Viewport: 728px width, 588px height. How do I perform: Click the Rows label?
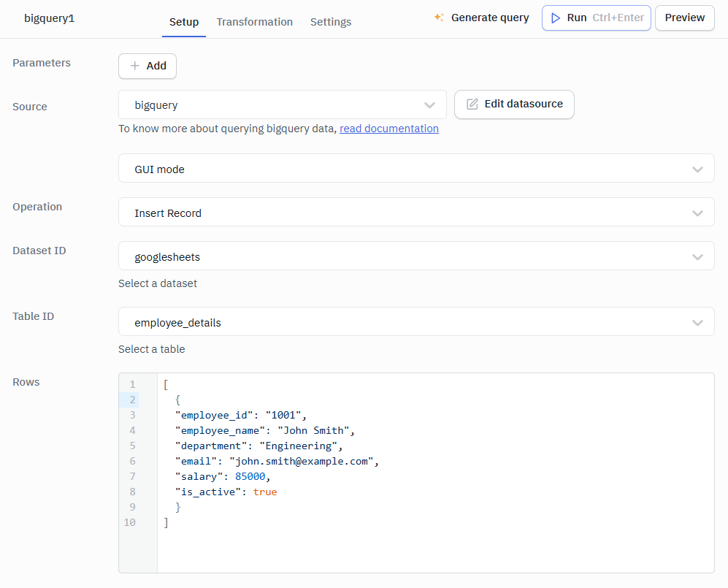26,382
